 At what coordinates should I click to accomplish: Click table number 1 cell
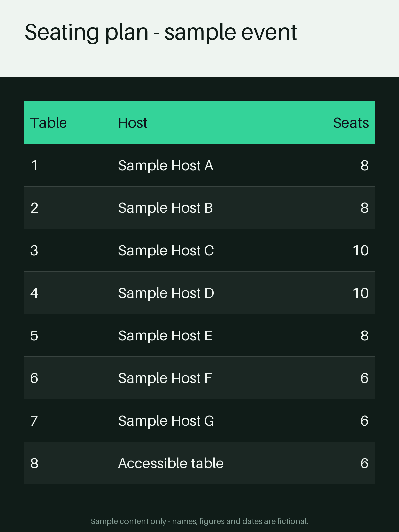(x=34, y=165)
